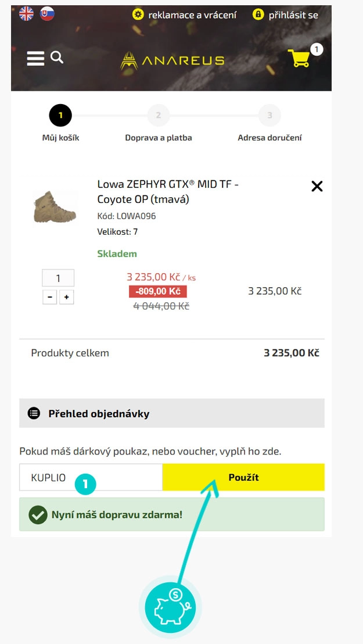The height and width of the screenshot is (644, 363).
Task: Click the search magnifier icon
Action: 57,57
